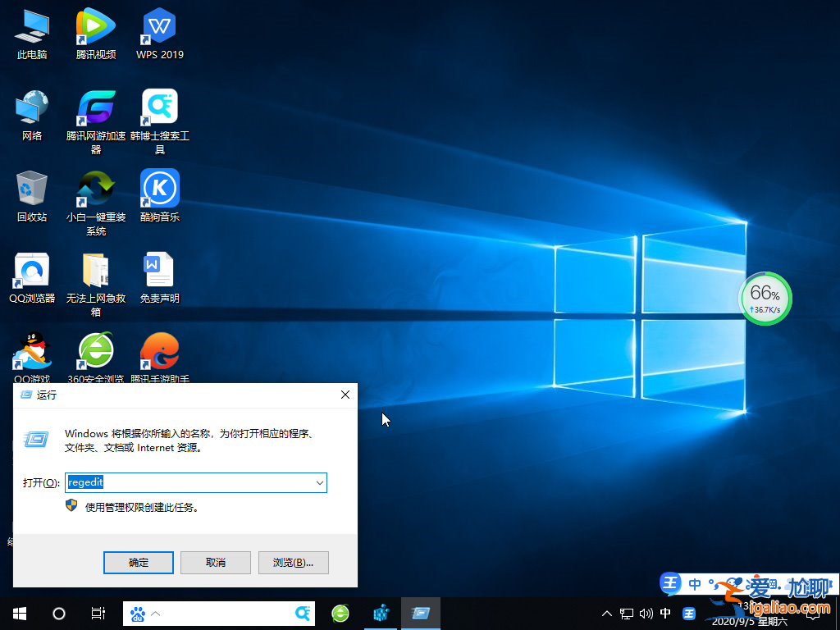Launch WPS 2019
The image size is (840, 630).
(x=159, y=27)
